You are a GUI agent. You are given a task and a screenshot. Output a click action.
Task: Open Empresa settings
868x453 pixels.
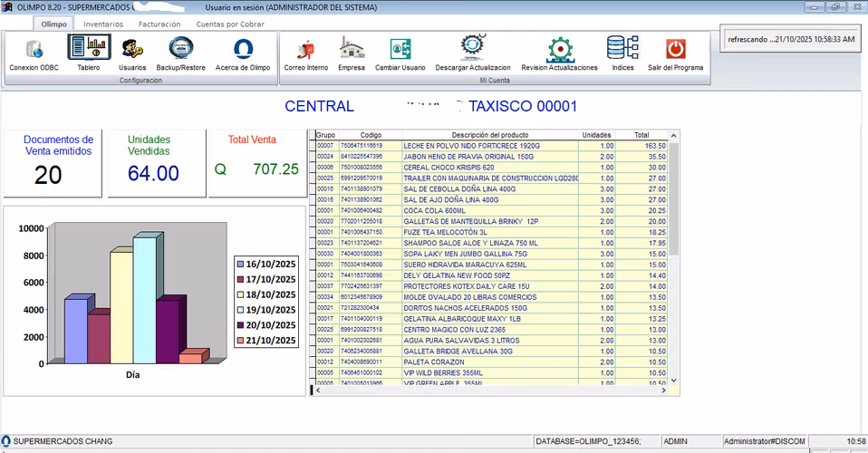click(352, 54)
